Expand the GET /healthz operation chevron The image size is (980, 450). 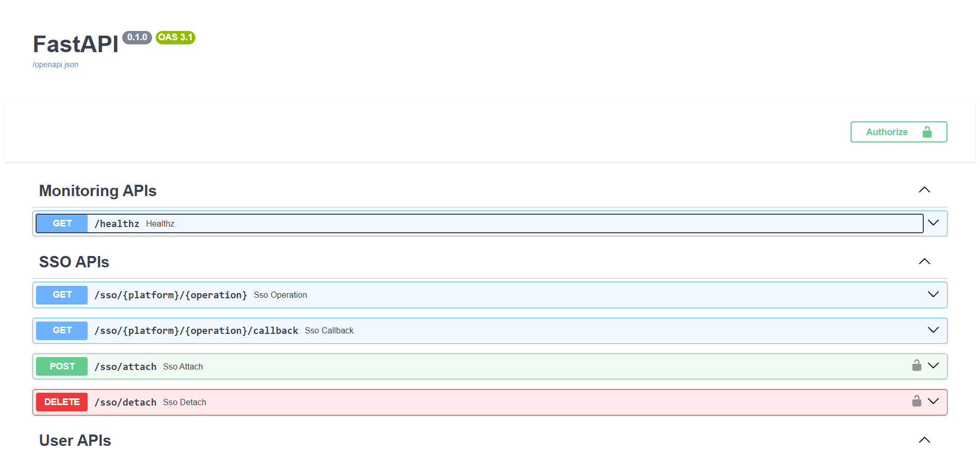coord(933,223)
